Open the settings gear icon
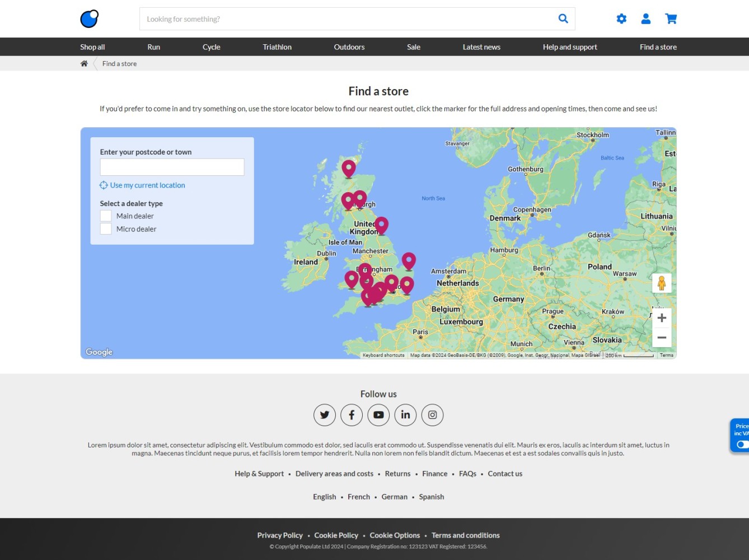Image resolution: width=749 pixels, height=560 pixels. tap(621, 18)
